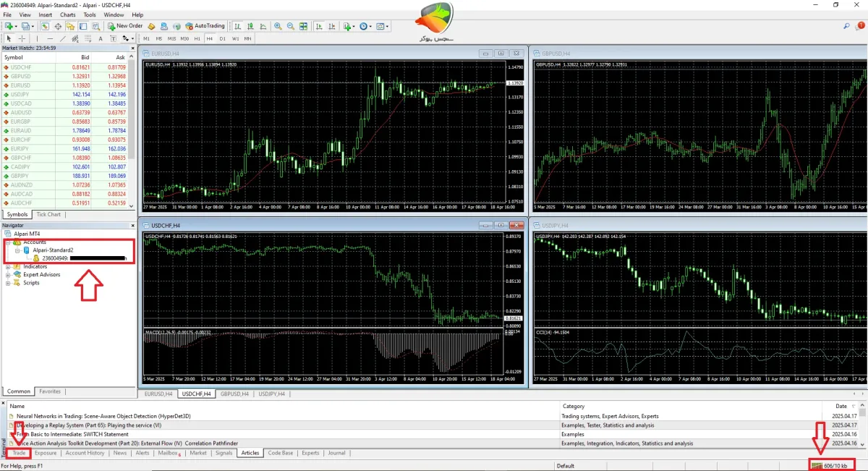Screen dimensions: 868x471
Task: Switch to Candlesticks chart display
Action: pos(250,26)
